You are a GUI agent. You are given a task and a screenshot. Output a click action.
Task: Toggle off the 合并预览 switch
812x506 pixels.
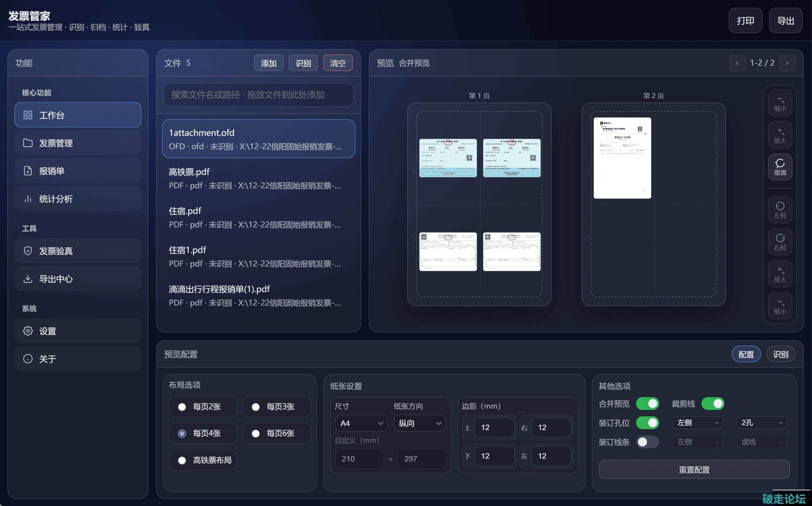coord(647,404)
